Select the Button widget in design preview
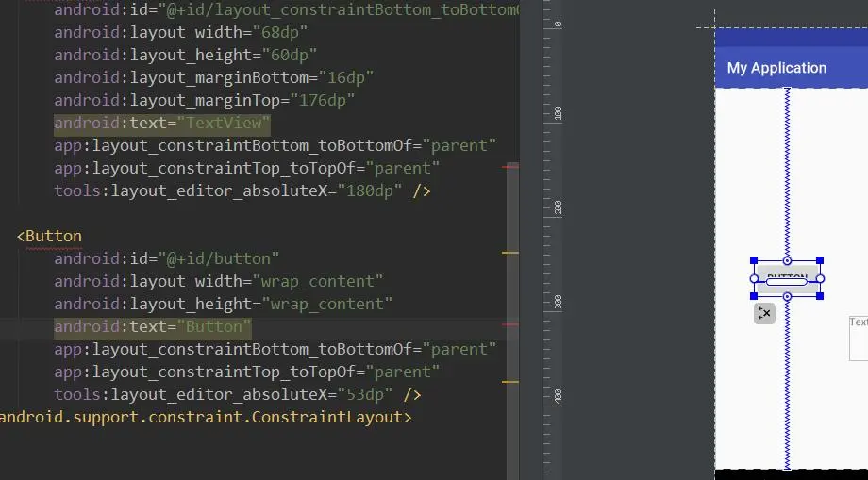 pos(787,279)
